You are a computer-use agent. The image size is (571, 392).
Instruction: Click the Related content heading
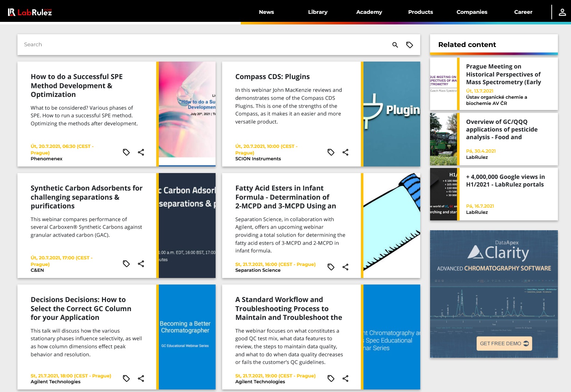(467, 44)
